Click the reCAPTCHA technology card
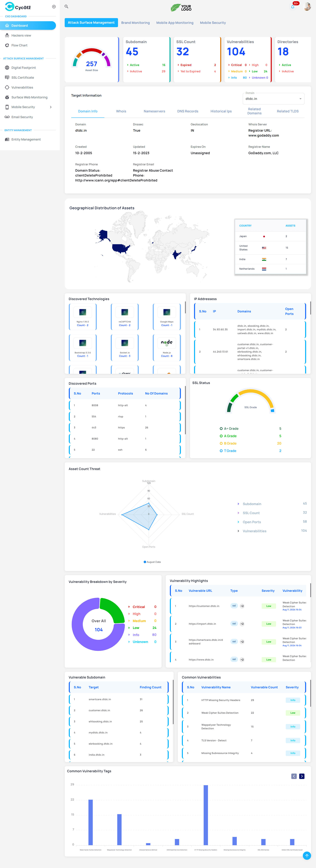 [x=124, y=317]
